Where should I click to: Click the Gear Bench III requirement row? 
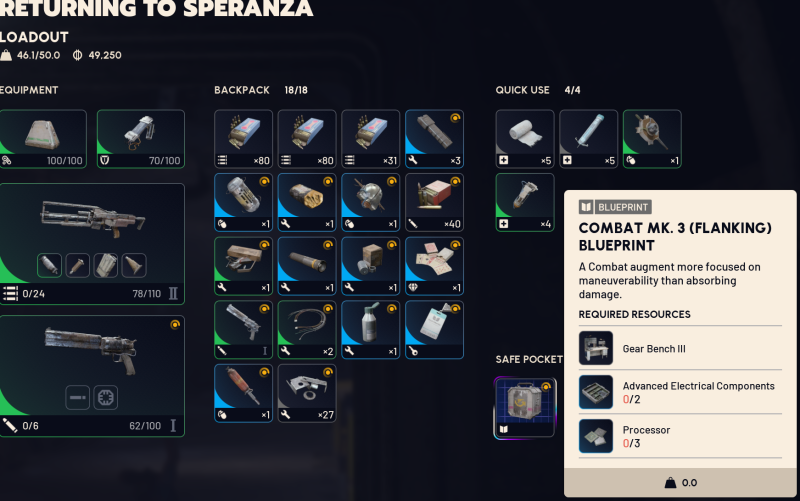coord(680,348)
